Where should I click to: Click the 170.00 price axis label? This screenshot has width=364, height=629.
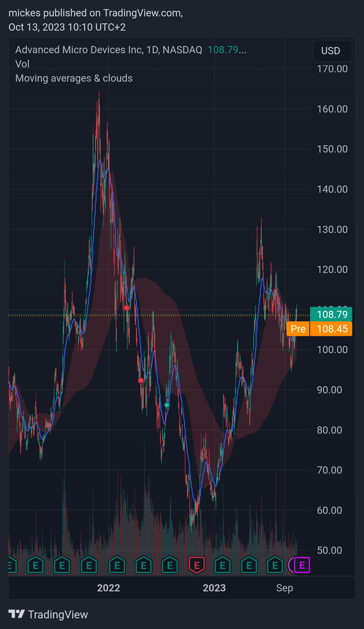pyautogui.click(x=332, y=69)
